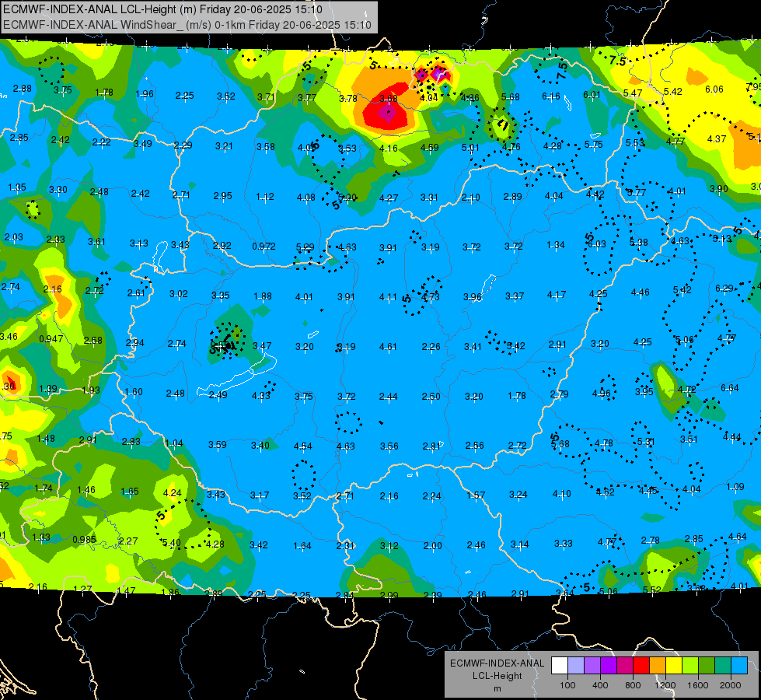
Task: Click the grid value 5.52
Action: point(652,590)
